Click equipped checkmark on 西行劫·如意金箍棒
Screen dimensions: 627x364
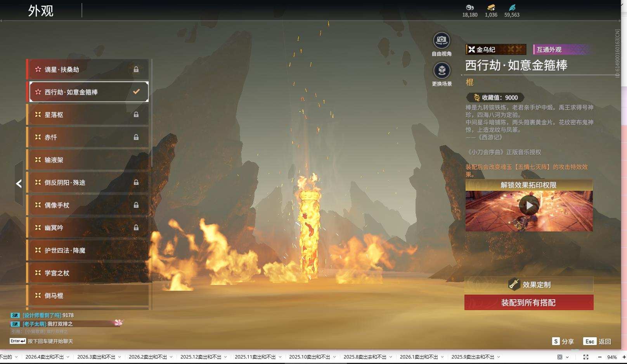point(136,92)
